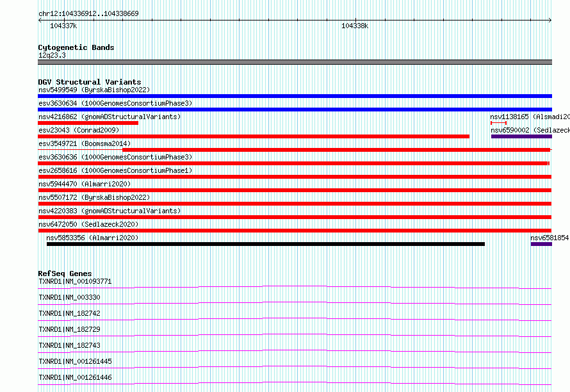Click transcript label TXNRD1|NM_001093771

click(75, 281)
